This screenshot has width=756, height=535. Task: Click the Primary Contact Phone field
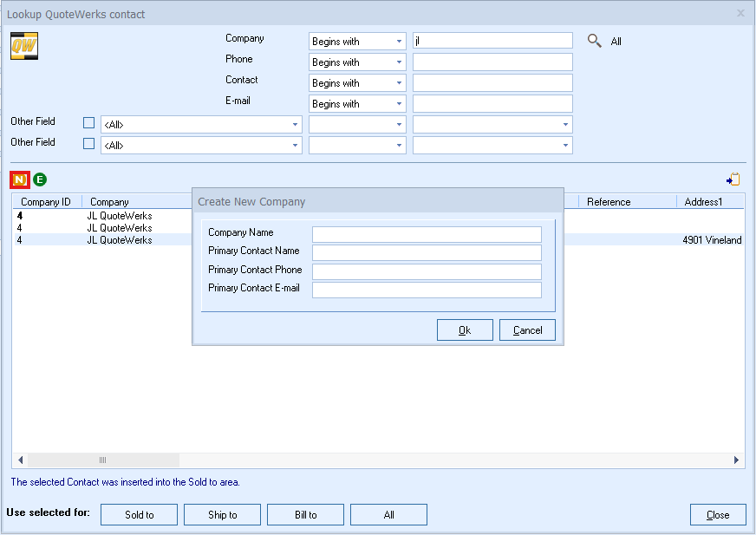427,271
